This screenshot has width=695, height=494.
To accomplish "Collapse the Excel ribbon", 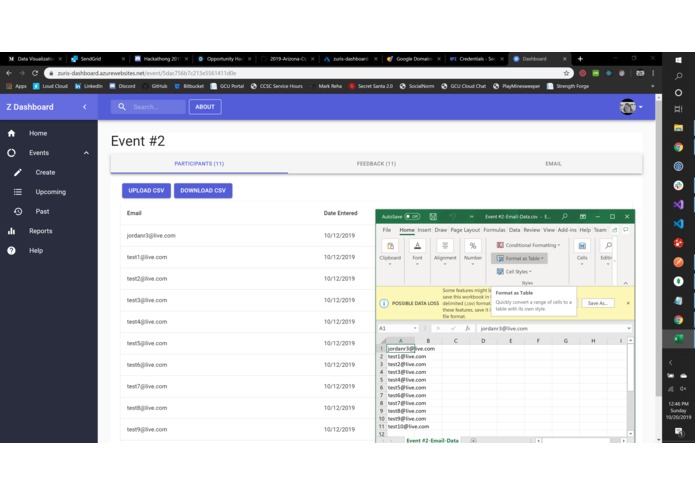I will click(x=625, y=283).
